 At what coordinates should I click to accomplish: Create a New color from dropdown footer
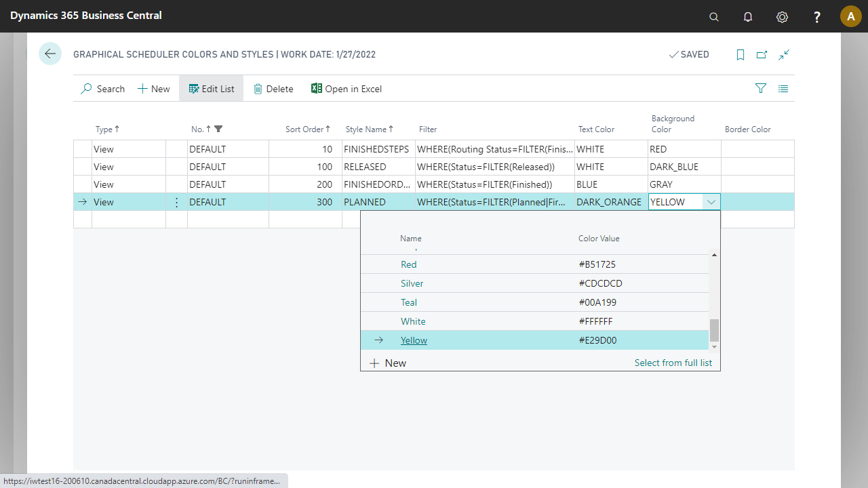(x=388, y=363)
